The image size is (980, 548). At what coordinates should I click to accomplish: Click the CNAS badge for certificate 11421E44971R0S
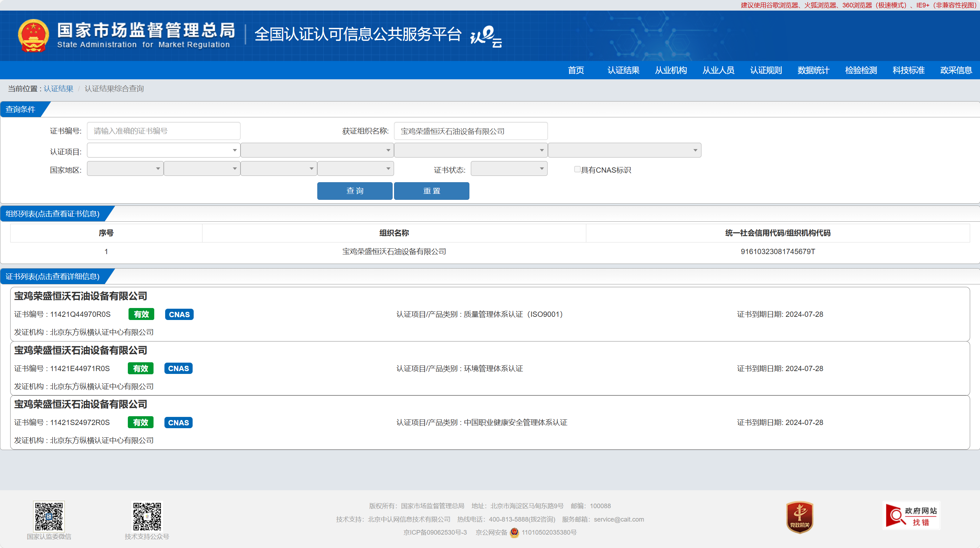[x=179, y=369]
